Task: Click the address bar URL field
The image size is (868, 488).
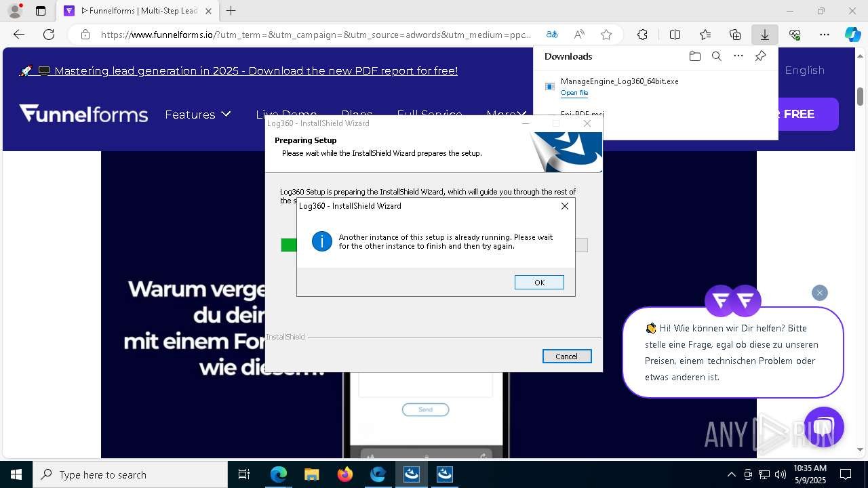Action: tap(316, 35)
